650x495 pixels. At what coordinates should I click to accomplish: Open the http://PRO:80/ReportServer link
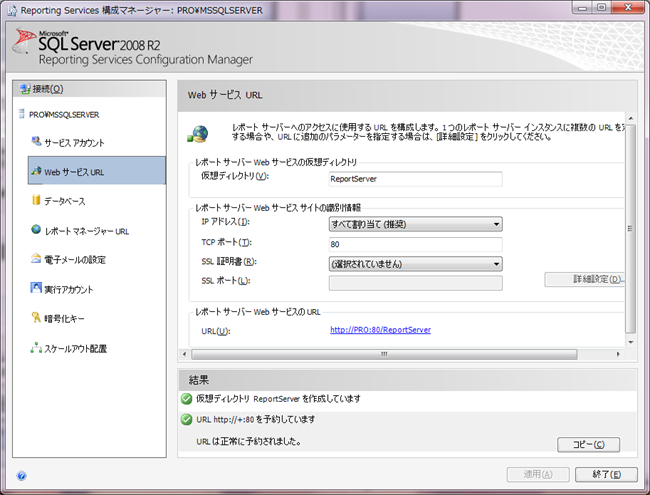380,330
